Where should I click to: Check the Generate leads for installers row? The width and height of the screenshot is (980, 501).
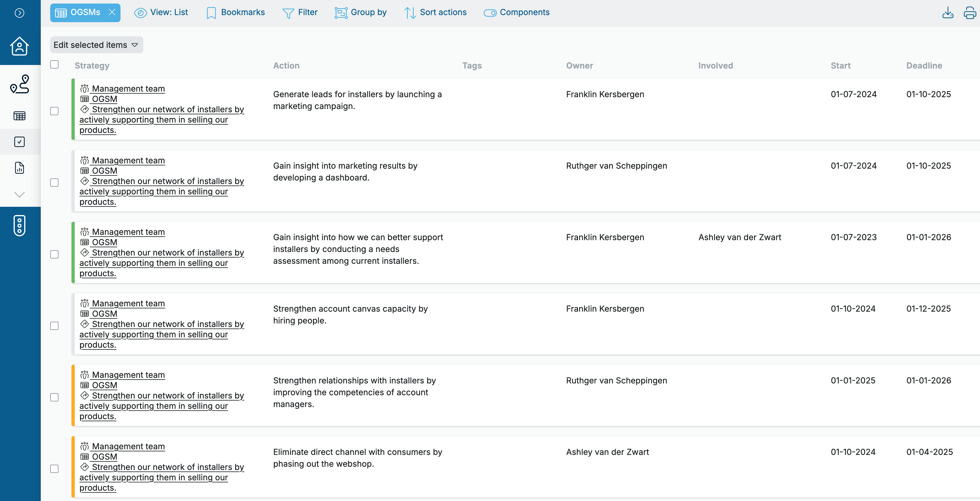[54, 111]
